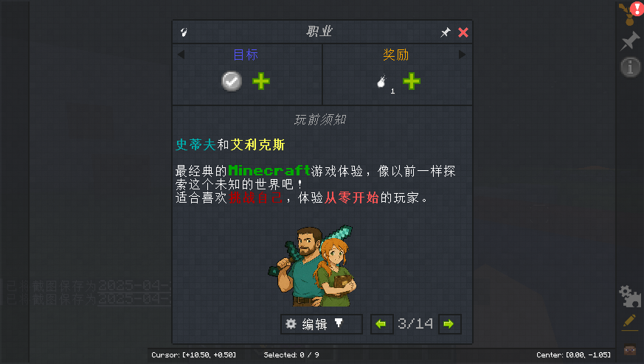Image resolution: width=644 pixels, height=364 pixels.
Task: Go to previous description page with green left arrow
Action: click(x=381, y=324)
